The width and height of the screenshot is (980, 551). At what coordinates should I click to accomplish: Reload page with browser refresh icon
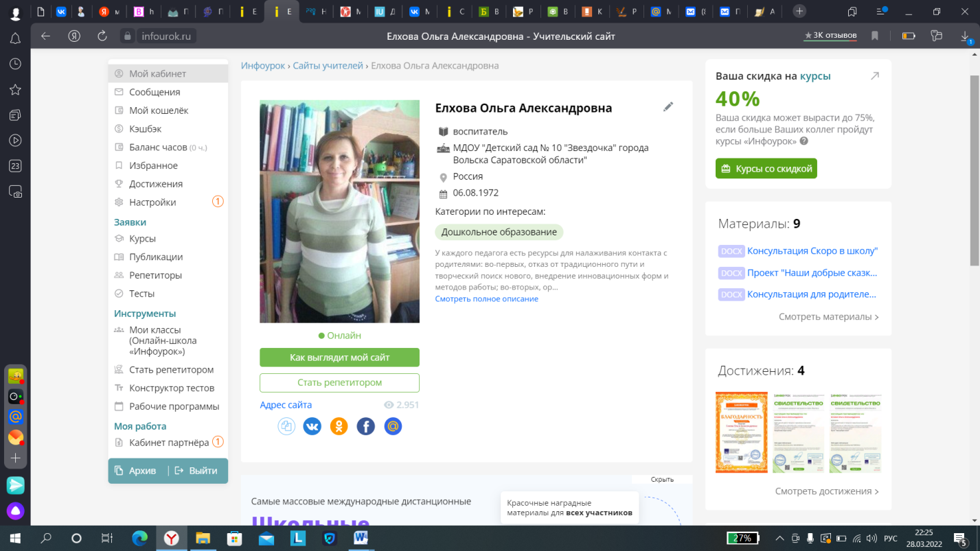tap(102, 36)
